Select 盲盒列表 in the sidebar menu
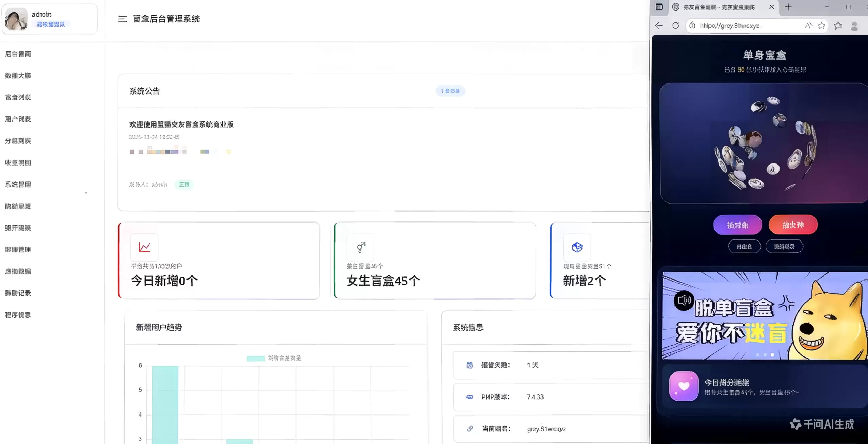Screen dimensions: 868x444 [17, 97]
